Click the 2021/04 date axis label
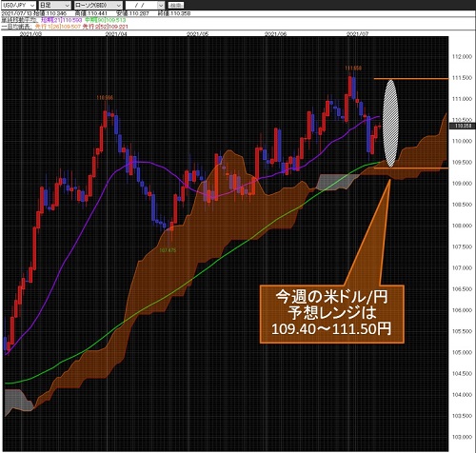 [116, 33]
